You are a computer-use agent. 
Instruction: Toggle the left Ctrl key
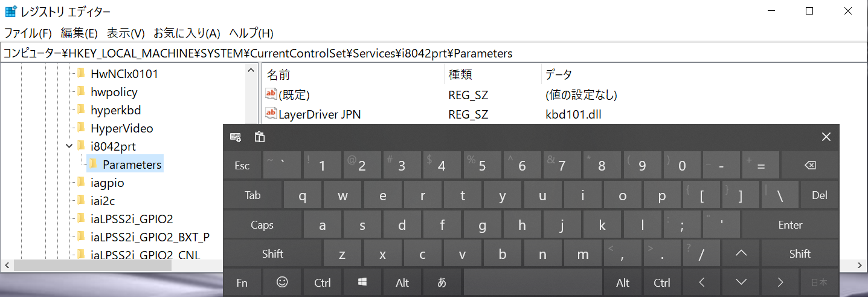323,282
